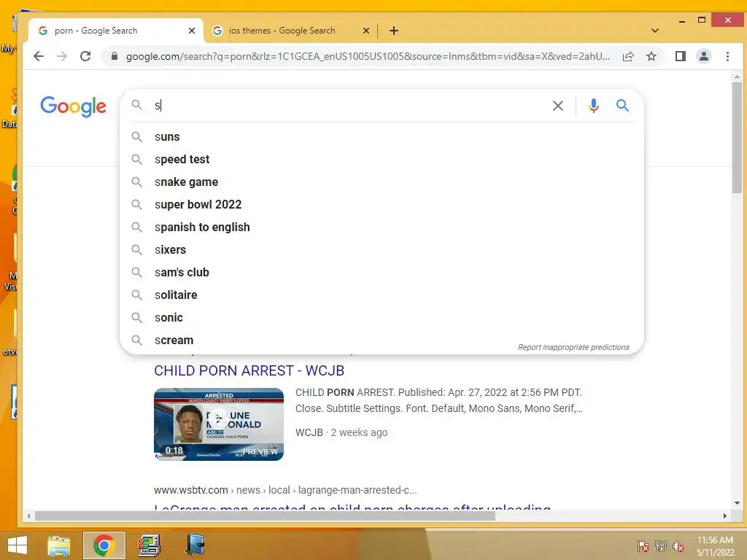Pick the sixers suggestion

[x=382, y=250]
